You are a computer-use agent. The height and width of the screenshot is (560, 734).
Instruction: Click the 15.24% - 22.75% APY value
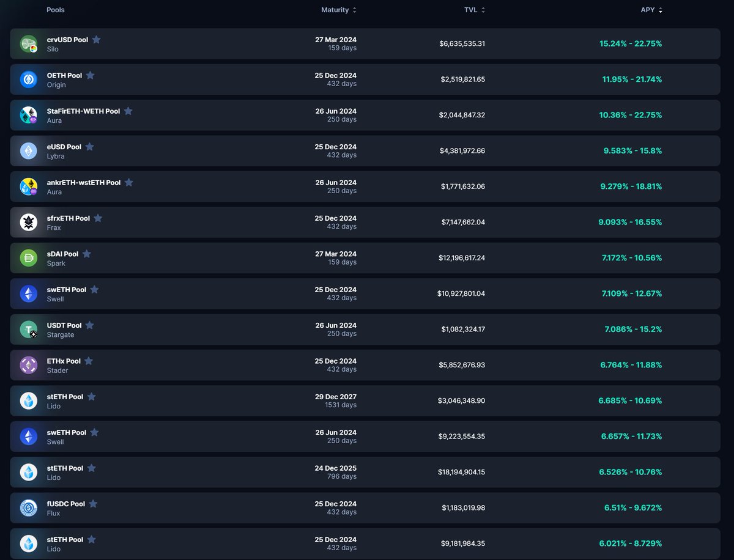[631, 44]
